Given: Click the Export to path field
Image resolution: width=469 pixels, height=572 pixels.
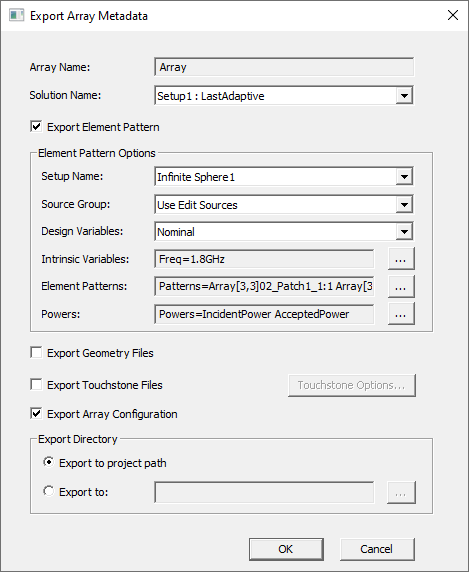Looking at the screenshot, I should (264, 492).
